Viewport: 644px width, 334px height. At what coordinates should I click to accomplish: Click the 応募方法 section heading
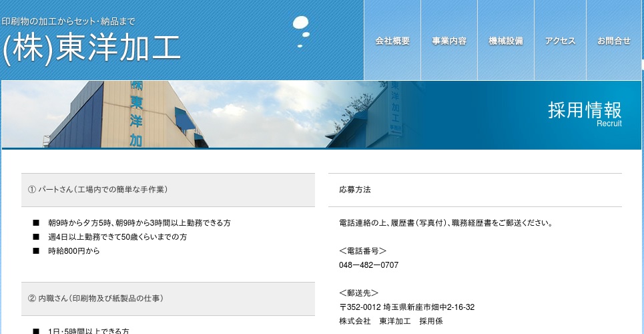click(x=355, y=190)
